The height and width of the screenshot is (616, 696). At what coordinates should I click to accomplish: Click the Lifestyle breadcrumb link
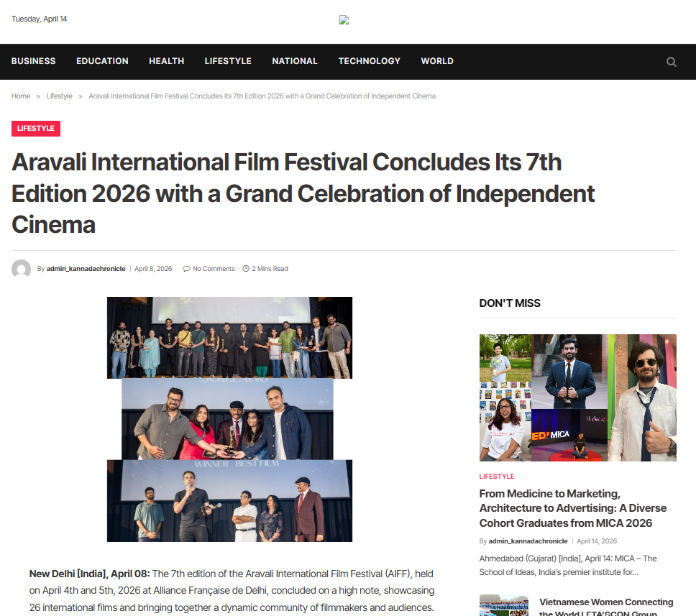point(59,96)
